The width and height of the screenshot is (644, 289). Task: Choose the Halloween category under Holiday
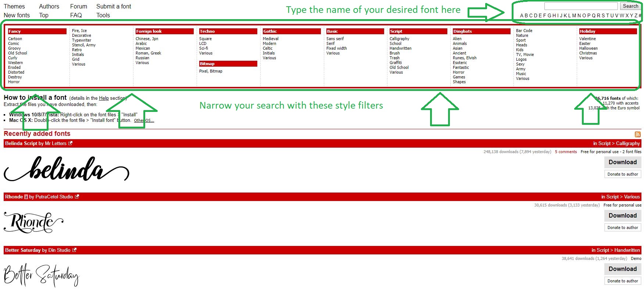[588, 48]
